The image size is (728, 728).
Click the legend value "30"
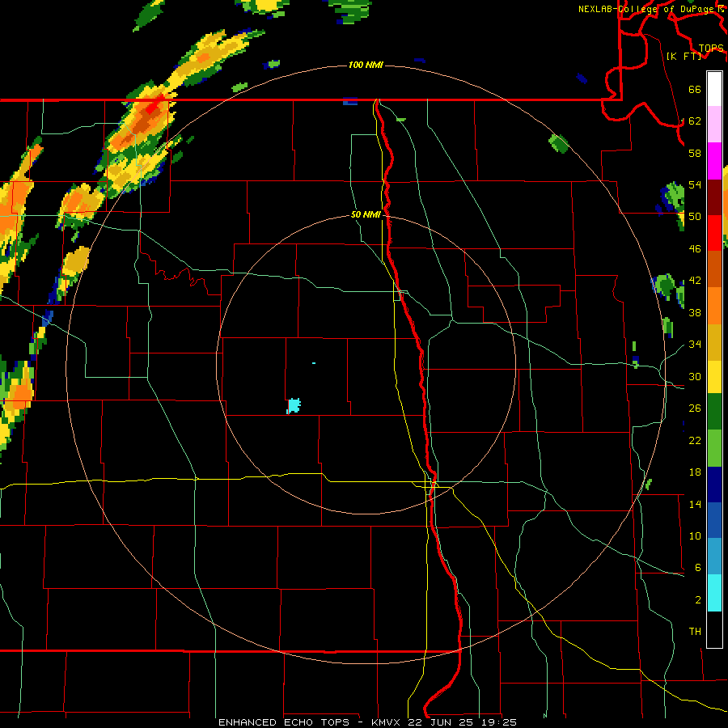point(695,376)
